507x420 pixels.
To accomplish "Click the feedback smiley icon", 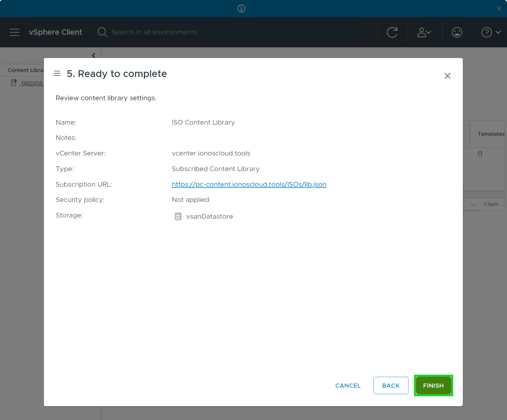I will [x=457, y=32].
